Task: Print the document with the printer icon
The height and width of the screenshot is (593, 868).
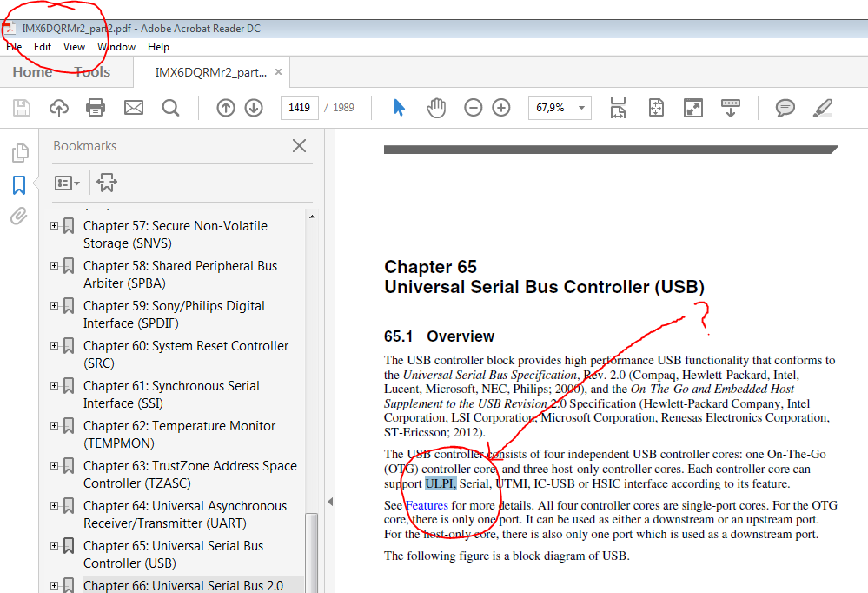Action: (x=96, y=108)
